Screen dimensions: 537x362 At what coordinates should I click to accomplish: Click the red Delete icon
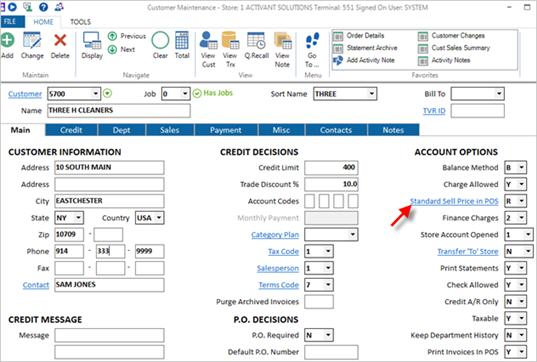click(x=60, y=40)
